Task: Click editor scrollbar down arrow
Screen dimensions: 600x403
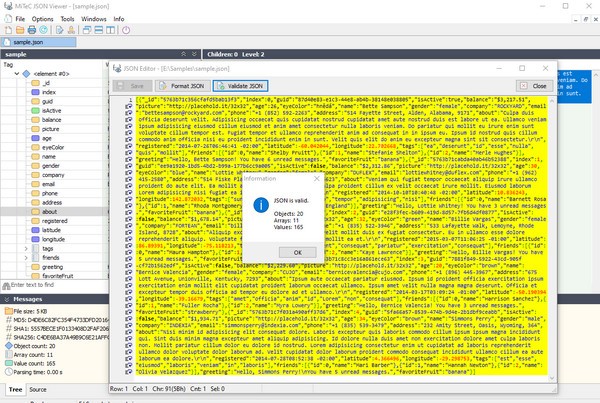Action: pos(552,378)
